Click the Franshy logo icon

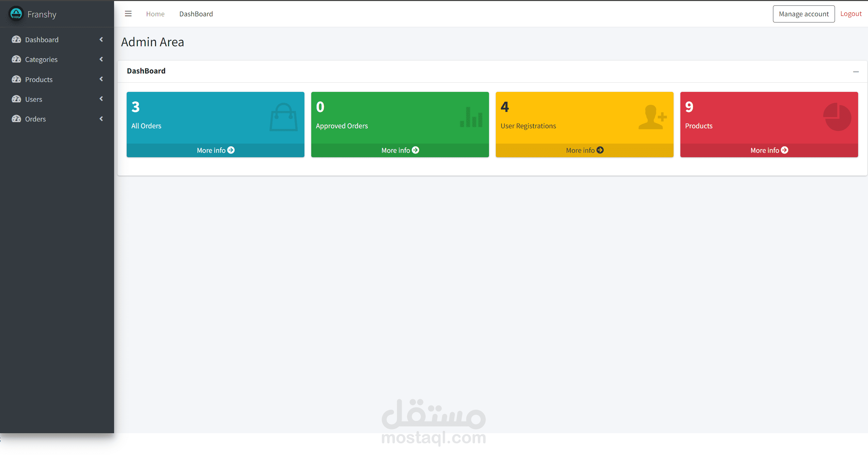pos(16,14)
